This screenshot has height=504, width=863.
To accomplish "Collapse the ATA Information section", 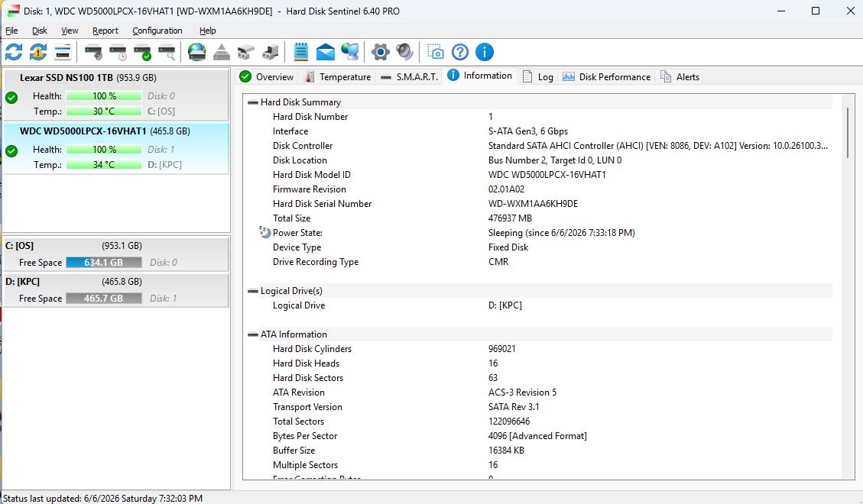I will (x=252, y=334).
